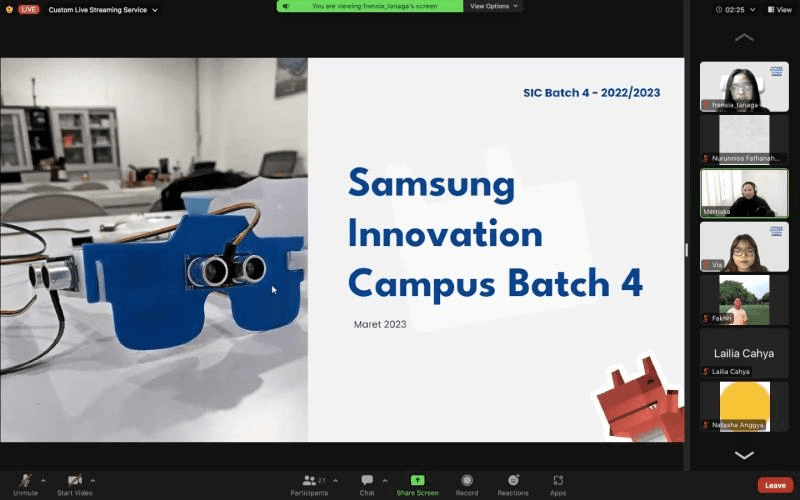This screenshot has width=800, height=500.
Task: Go to previous participants with up chevron
Action: tap(744, 37)
